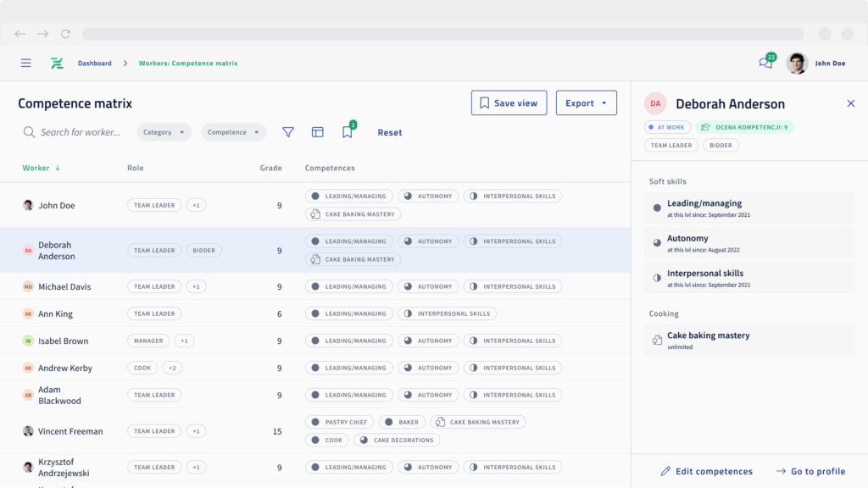
Task: Open saved views bookmark icon
Action: pyautogui.click(x=348, y=132)
